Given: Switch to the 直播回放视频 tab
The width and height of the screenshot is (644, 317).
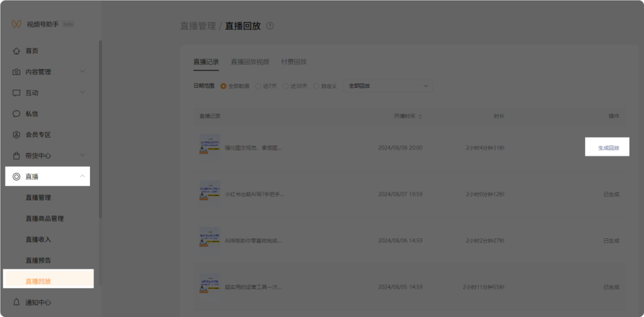Looking at the screenshot, I should tap(250, 62).
